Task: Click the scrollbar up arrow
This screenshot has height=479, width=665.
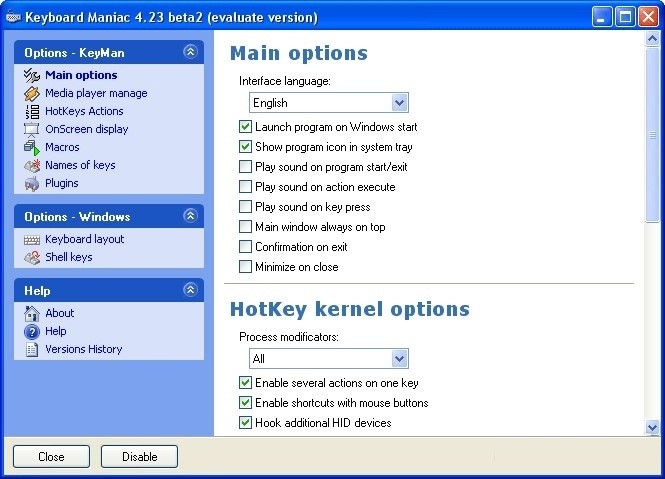Action: (652, 39)
